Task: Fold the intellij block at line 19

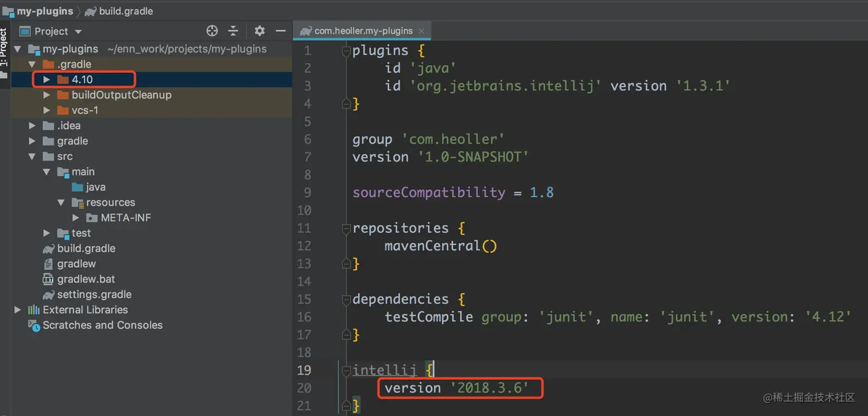Action: point(346,371)
